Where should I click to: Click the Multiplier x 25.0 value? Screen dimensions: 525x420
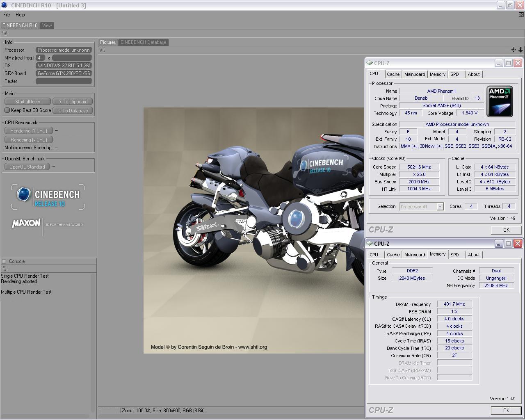[419, 174]
